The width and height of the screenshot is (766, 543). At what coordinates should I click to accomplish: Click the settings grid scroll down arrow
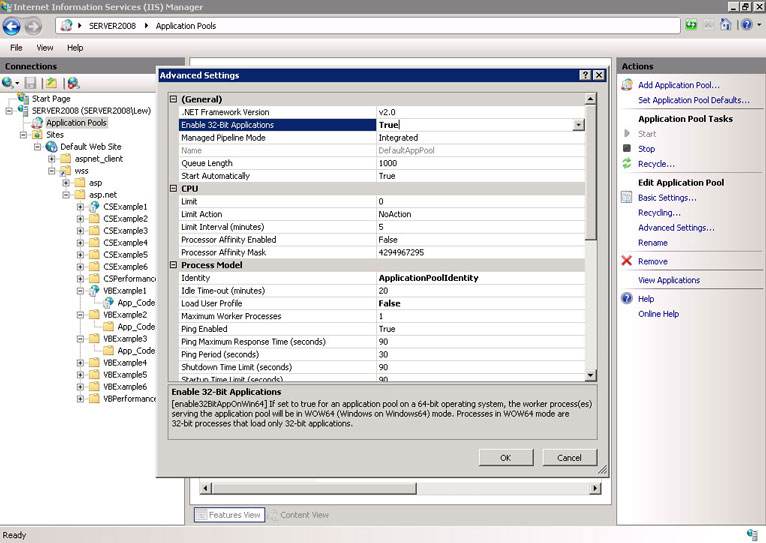tap(590, 375)
